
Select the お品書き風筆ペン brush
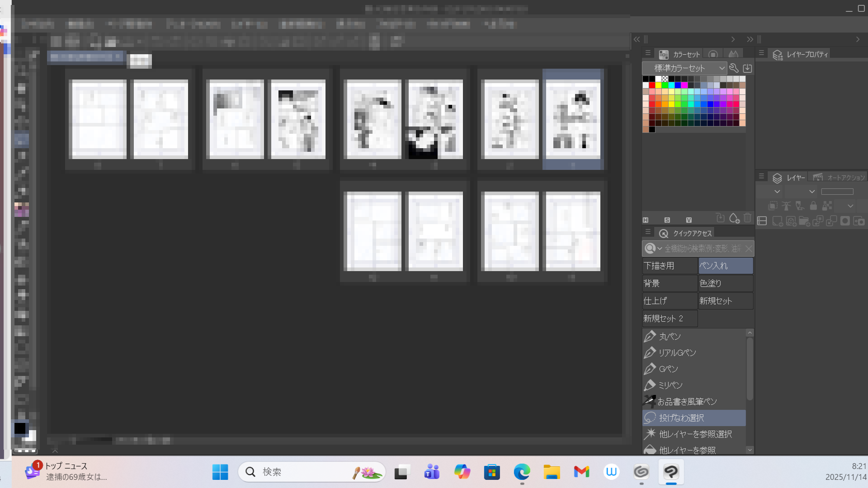tap(687, 402)
